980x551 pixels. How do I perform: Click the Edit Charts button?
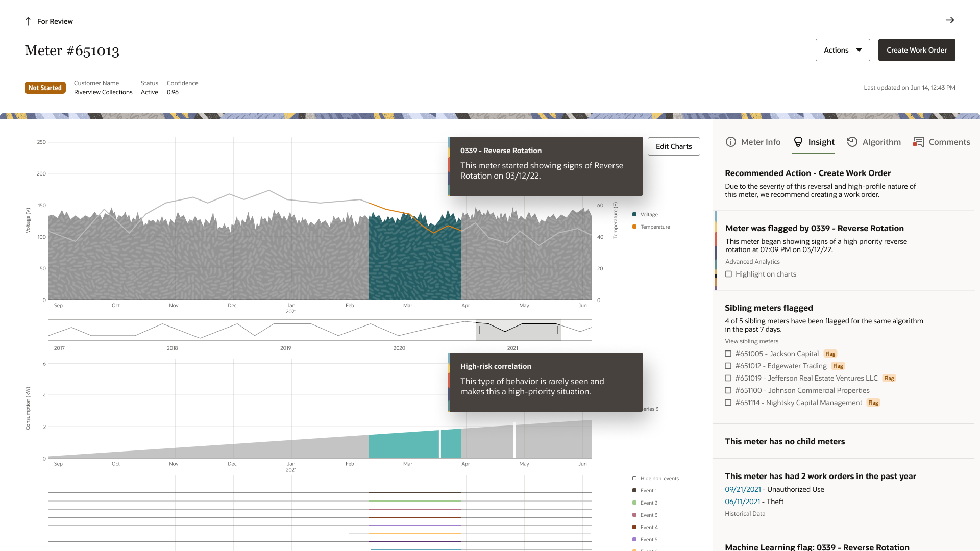[x=674, y=146]
